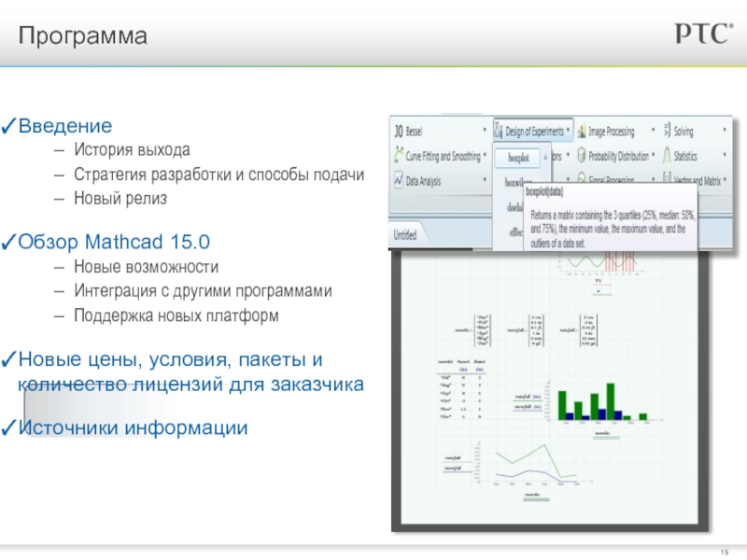
Task: Expand the Image Processing dropdown arrow
Action: [653, 130]
